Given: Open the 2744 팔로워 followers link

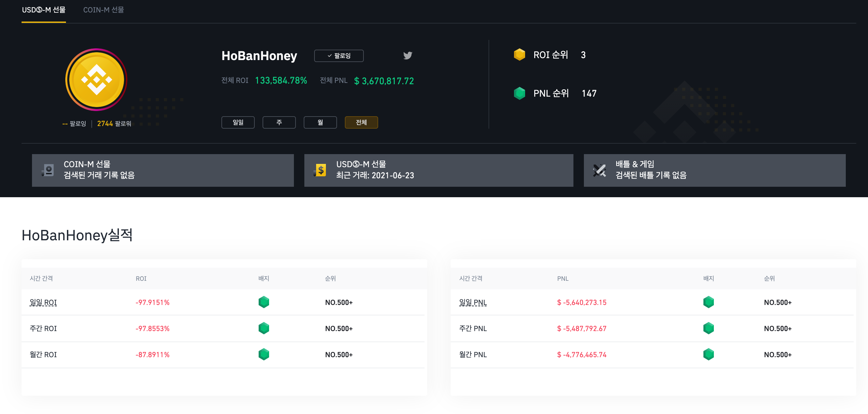Looking at the screenshot, I should (114, 124).
